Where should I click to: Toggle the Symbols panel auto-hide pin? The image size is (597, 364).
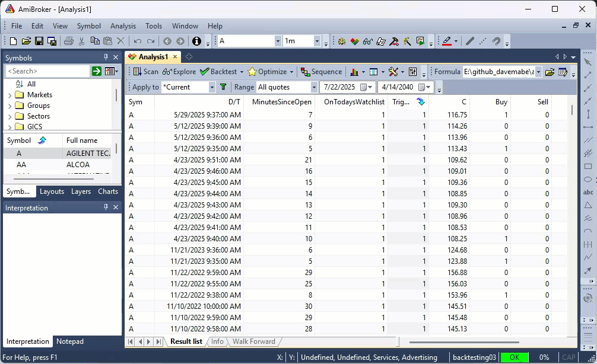(106, 58)
